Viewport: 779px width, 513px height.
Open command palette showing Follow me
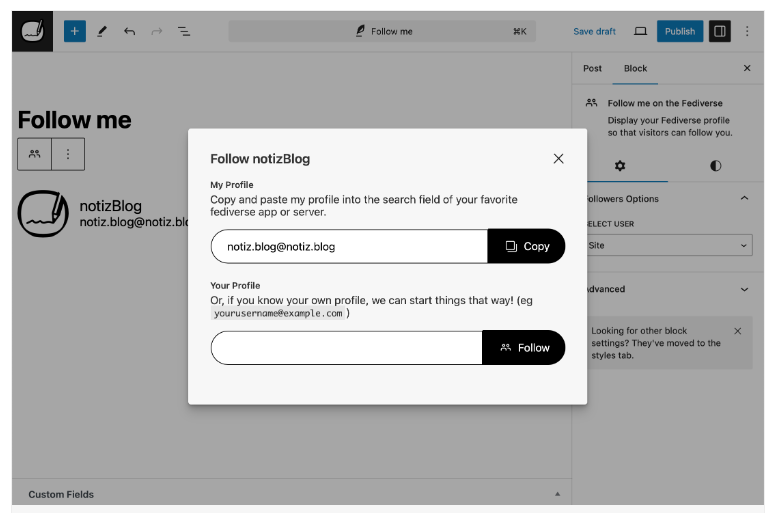click(382, 31)
